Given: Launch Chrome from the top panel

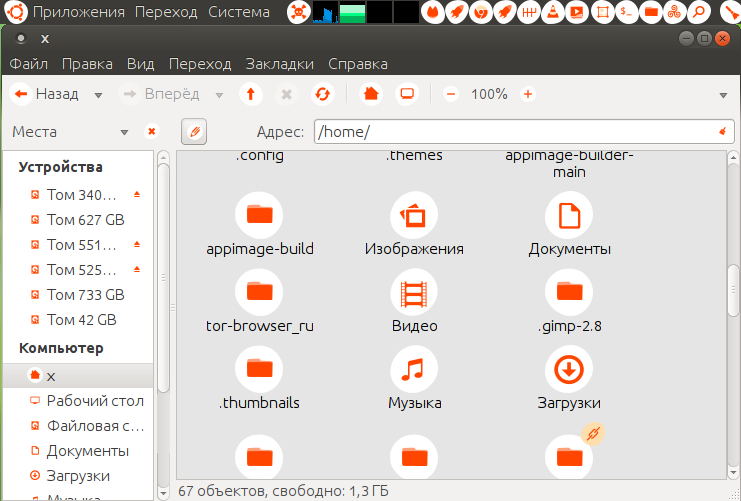Looking at the screenshot, I should (481, 12).
